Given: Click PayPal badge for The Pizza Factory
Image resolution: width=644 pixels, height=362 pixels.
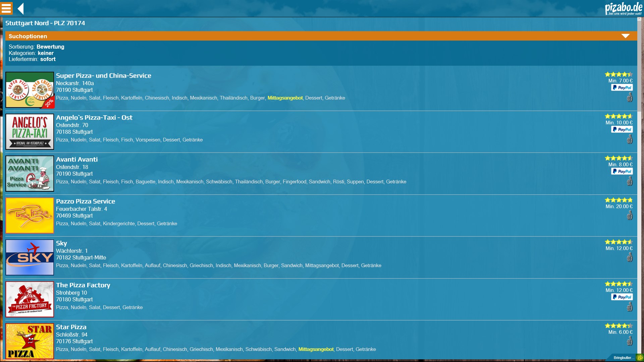Looking at the screenshot, I should (622, 297).
